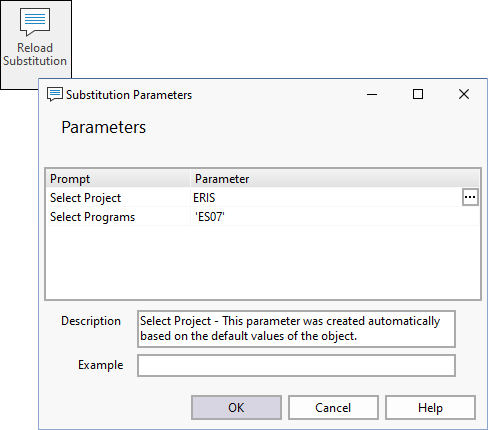The width and height of the screenshot is (488, 430).
Task: Select the Select Project prompt row
Action: point(118,198)
